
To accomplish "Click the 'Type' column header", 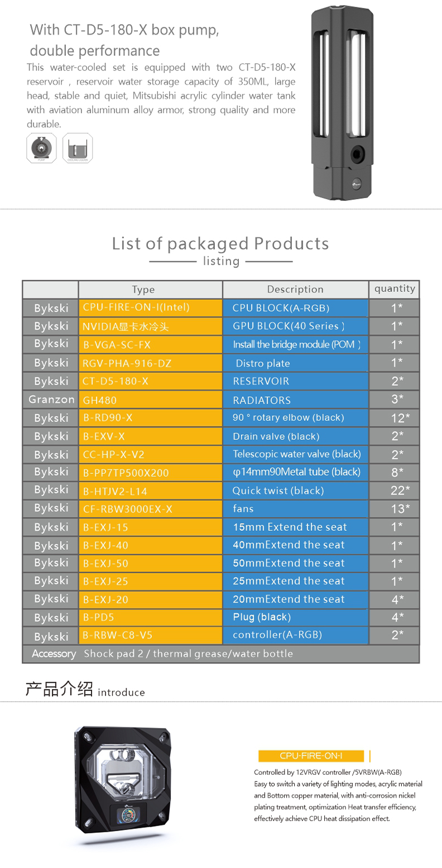I will click(x=151, y=289).
